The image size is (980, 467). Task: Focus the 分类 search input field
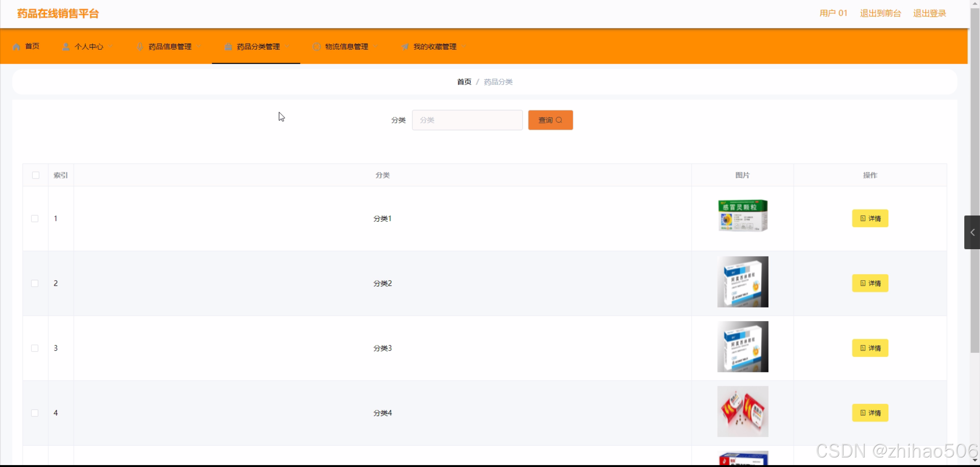tap(467, 120)
